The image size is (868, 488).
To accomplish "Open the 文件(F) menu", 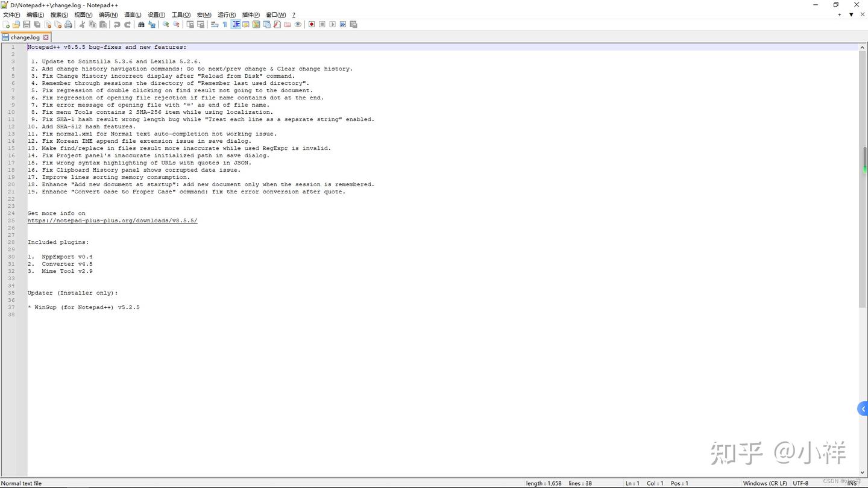I will pos(11,15).
